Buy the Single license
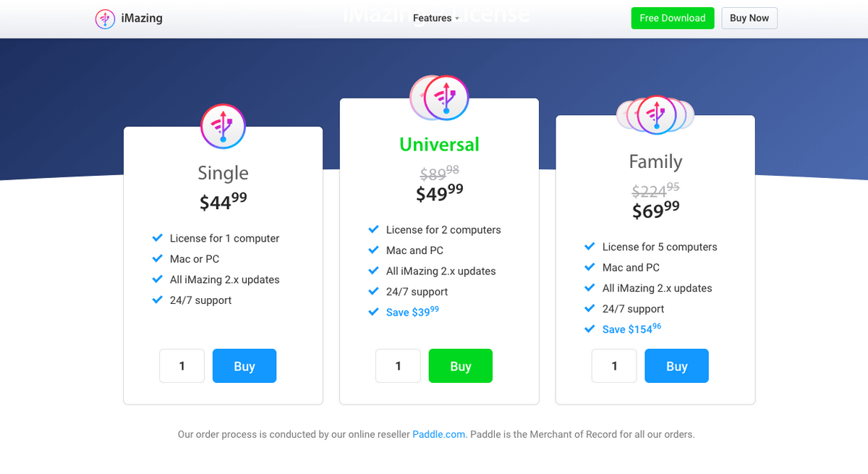 point(244,366)
